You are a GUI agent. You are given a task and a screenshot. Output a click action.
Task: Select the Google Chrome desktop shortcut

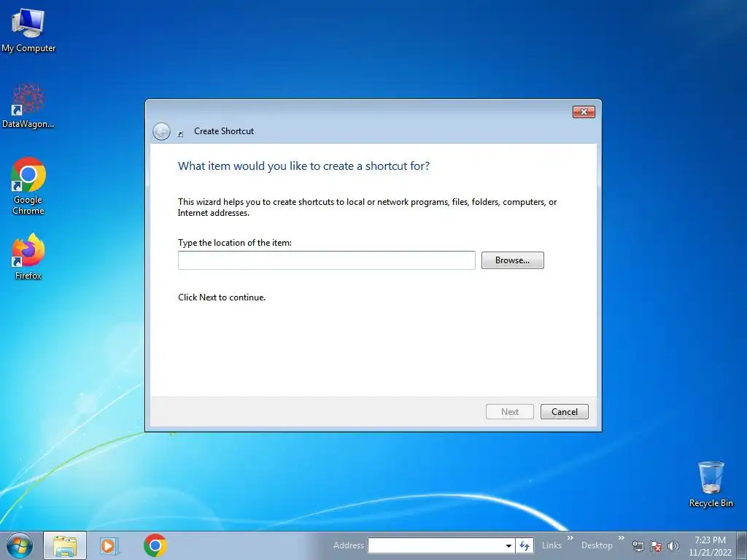tap(28, 186)
